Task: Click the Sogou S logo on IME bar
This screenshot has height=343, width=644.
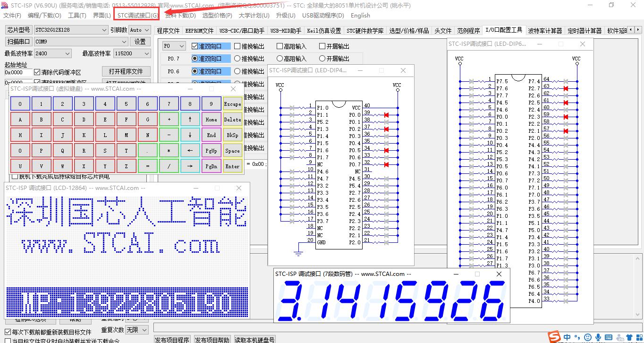Action: [555, 337]
